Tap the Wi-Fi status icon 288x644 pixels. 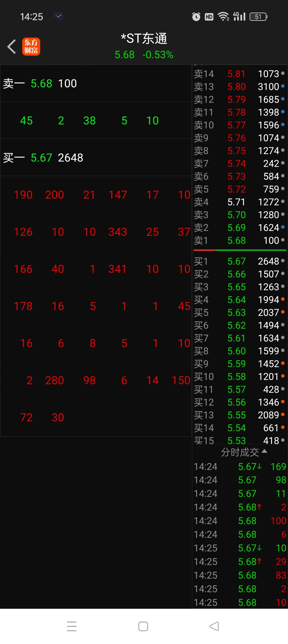coord(223,17)
